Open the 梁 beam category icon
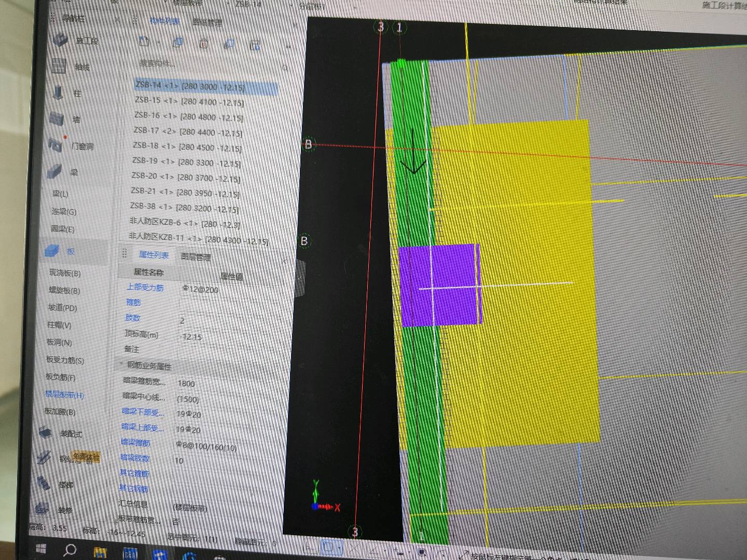This screenshot has width=747, height=560. (x=54, y=171)
